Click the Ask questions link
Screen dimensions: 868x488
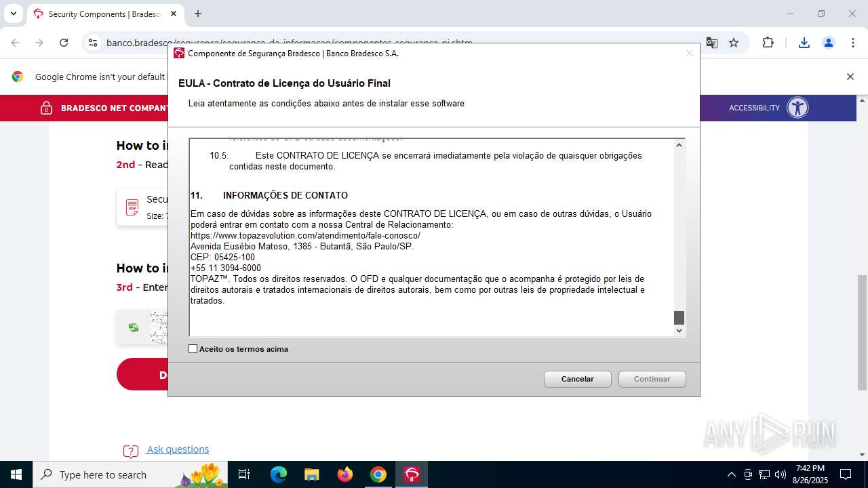tap(178, 449)
